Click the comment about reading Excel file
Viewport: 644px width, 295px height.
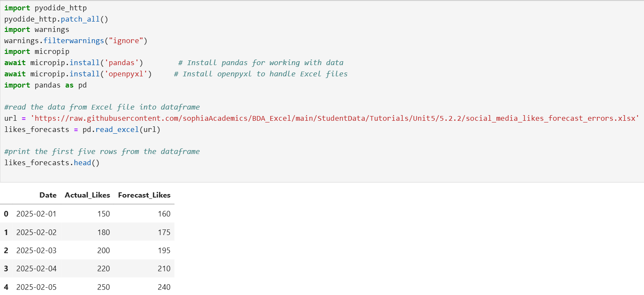coord(102,107)
